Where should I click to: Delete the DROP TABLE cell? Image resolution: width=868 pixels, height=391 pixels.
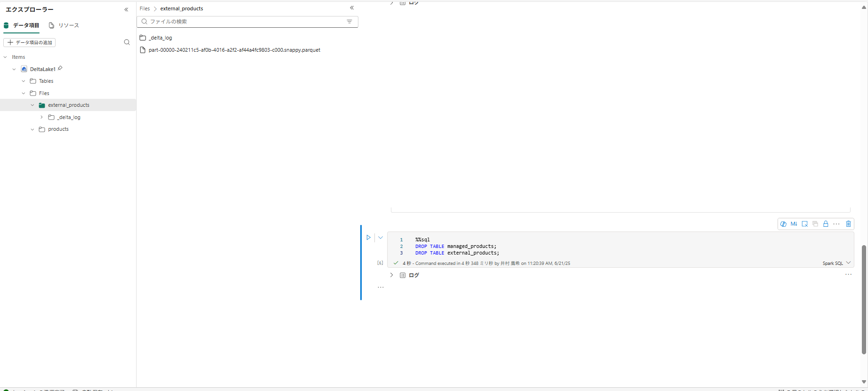point(848,224)
